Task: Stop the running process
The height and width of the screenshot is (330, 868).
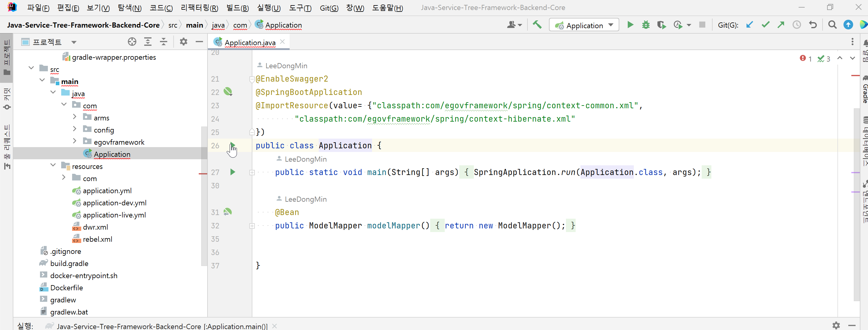Action: [x=702, y=25]
